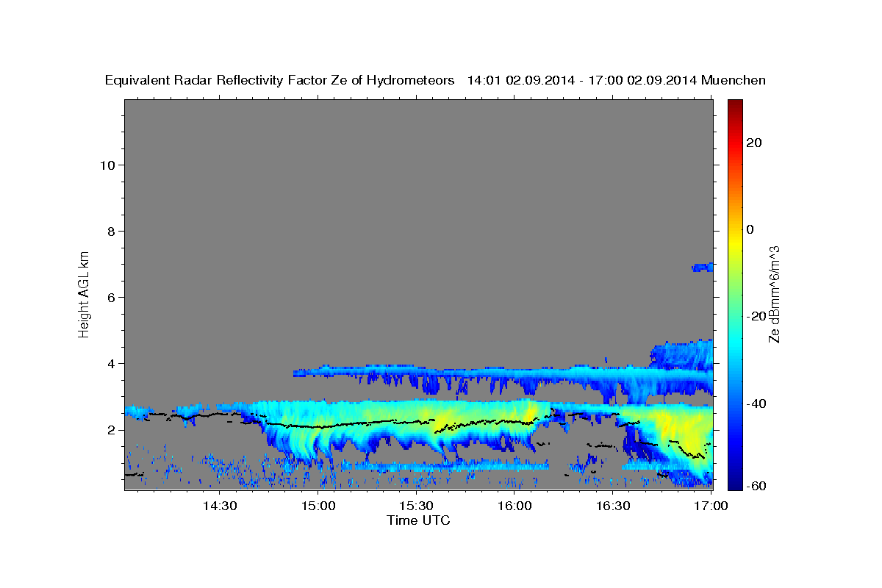Click the '15:30' time tick label
The height and width of the screenshot is (588, 882).
[417, 506]
